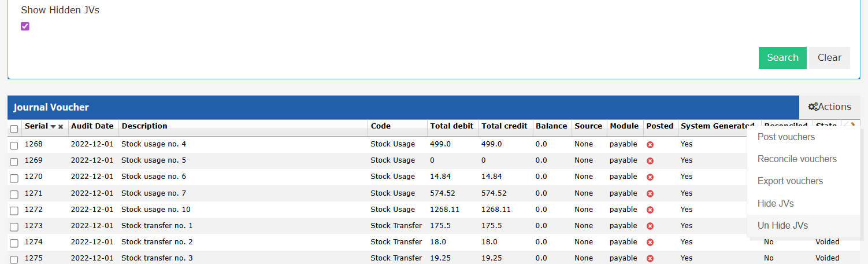The height and width of the screenshot is (264, 868).
Task: Click serial number 1273
Action: pyautogui.click(x=34, y=225)
